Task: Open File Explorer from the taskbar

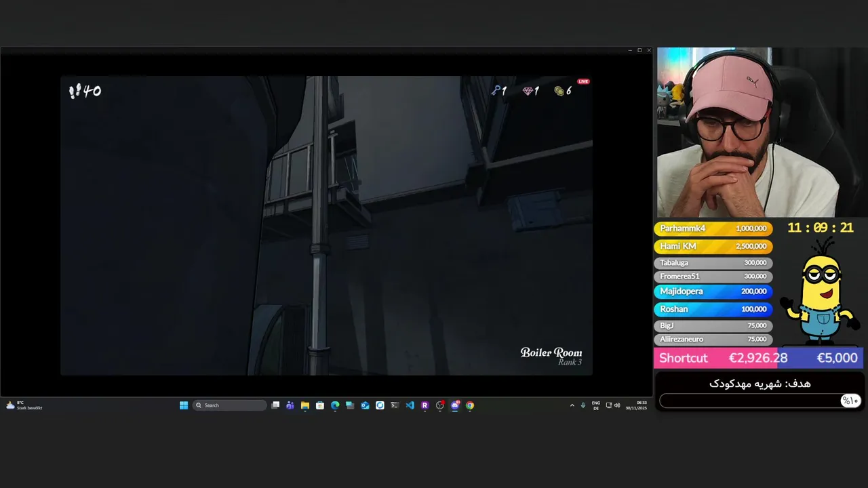Action: tap(305, 405)
